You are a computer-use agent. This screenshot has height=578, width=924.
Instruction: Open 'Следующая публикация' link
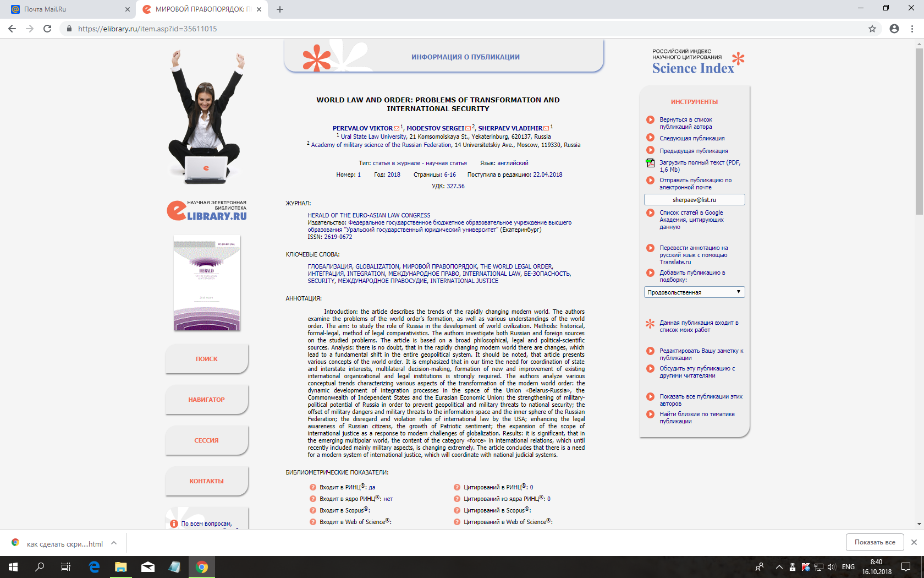(692, 139)
